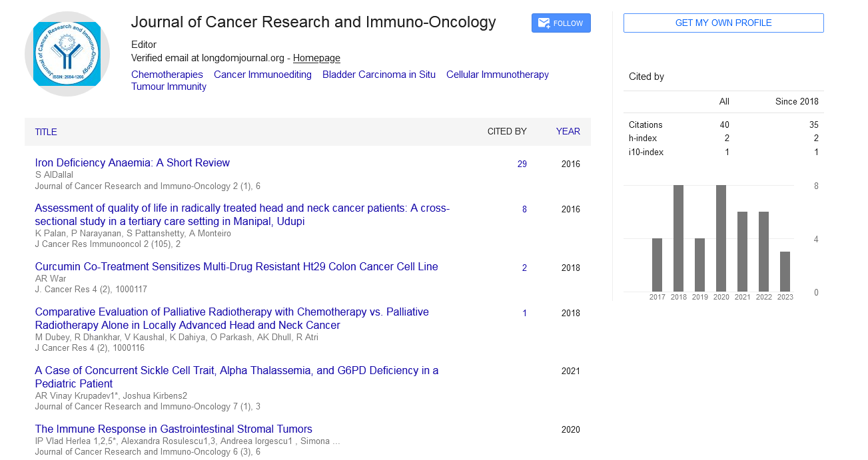The image size is (868, 460).
Task: Open the Bladder Carcinoma in Situ tag
Action: [378, 75]
